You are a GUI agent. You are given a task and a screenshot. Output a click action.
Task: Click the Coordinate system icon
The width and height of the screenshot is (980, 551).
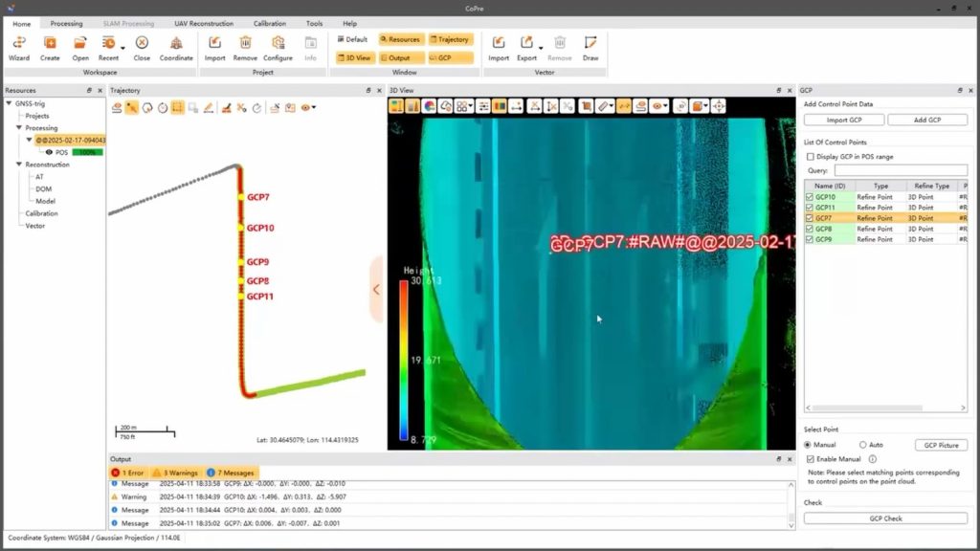pyautogui.click(x=176, y=43)
